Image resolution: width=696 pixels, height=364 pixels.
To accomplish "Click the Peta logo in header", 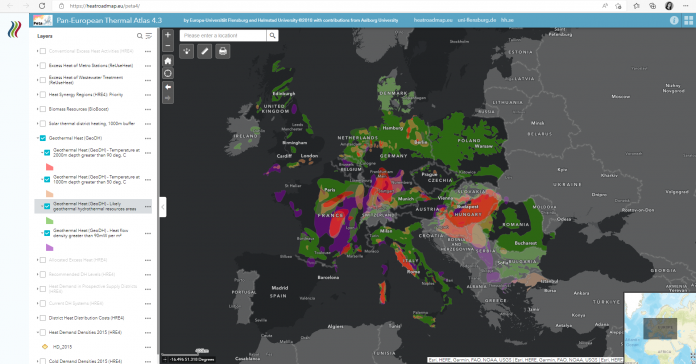I will [x=43, y=20].
